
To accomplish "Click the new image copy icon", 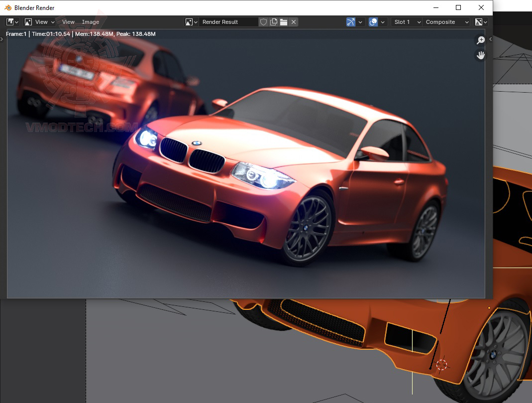I will [x=273, y=22].
